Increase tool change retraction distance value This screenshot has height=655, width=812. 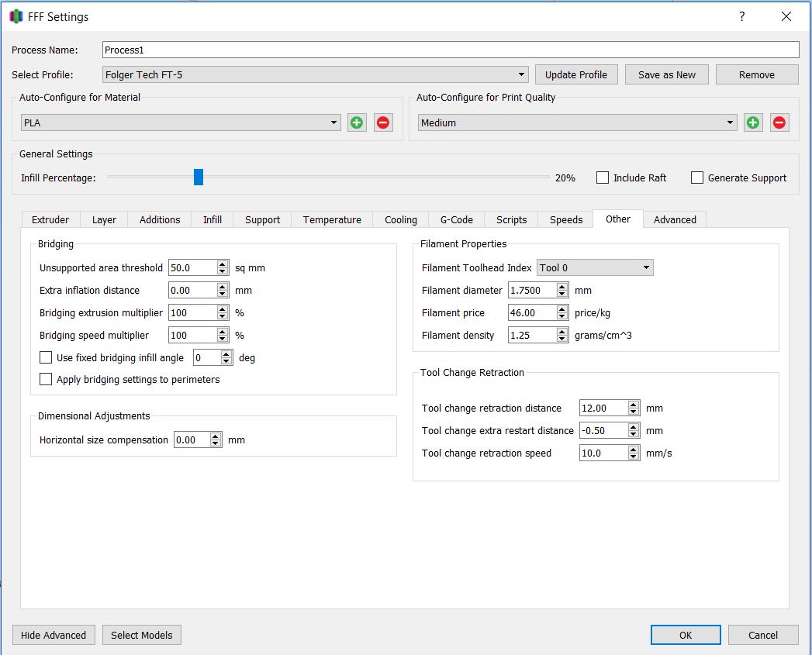(634, 404)
